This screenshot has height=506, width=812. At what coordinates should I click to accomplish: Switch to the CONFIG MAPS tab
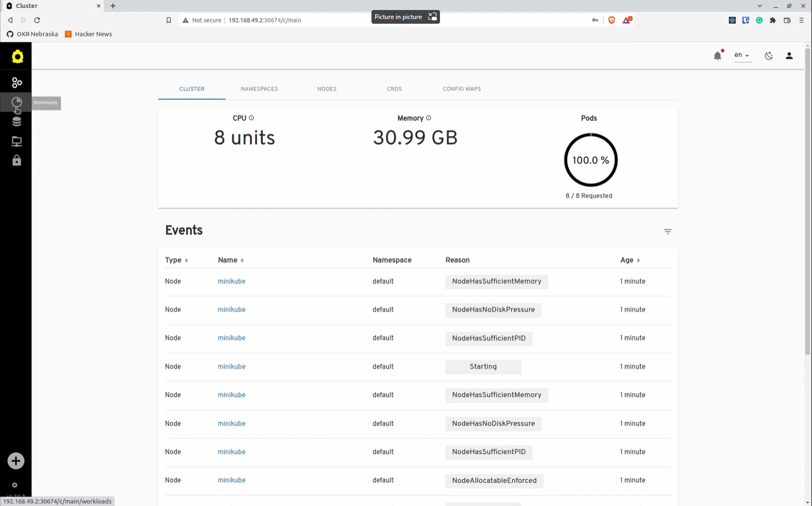coord(461,89)
